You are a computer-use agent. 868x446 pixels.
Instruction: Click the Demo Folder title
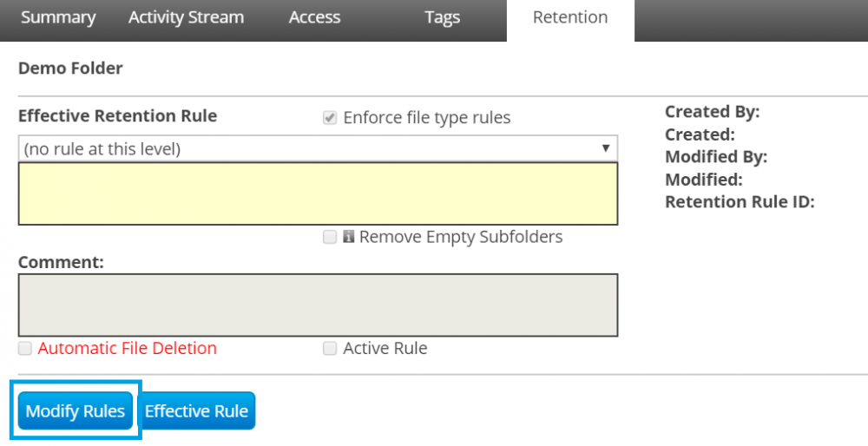point(70,68)
